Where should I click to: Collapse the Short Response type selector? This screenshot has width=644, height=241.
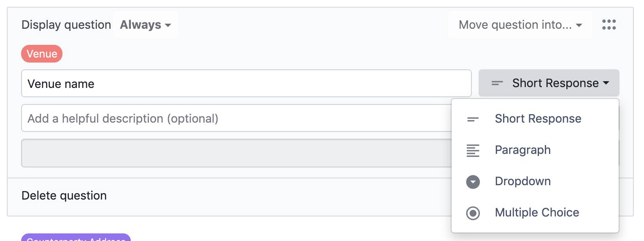549,83
